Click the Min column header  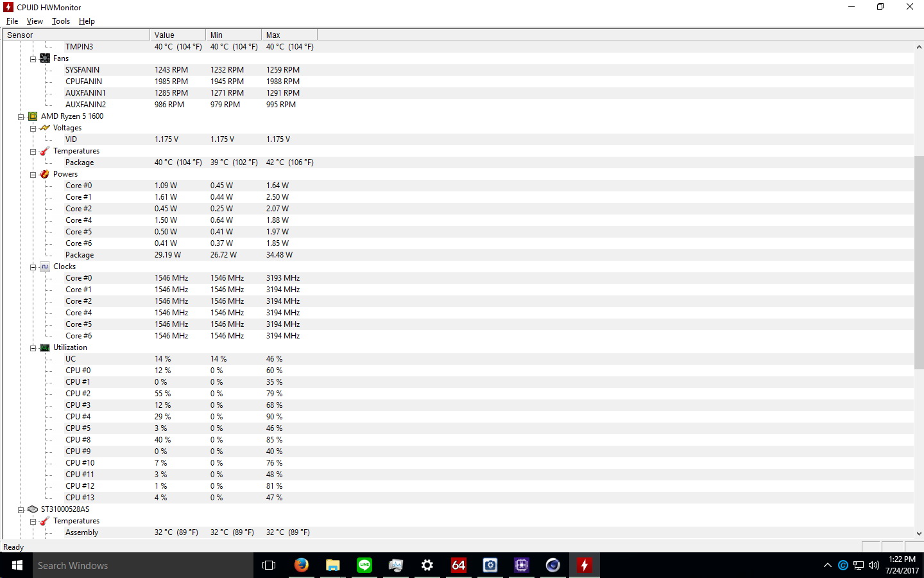click(x=234, y=35)
